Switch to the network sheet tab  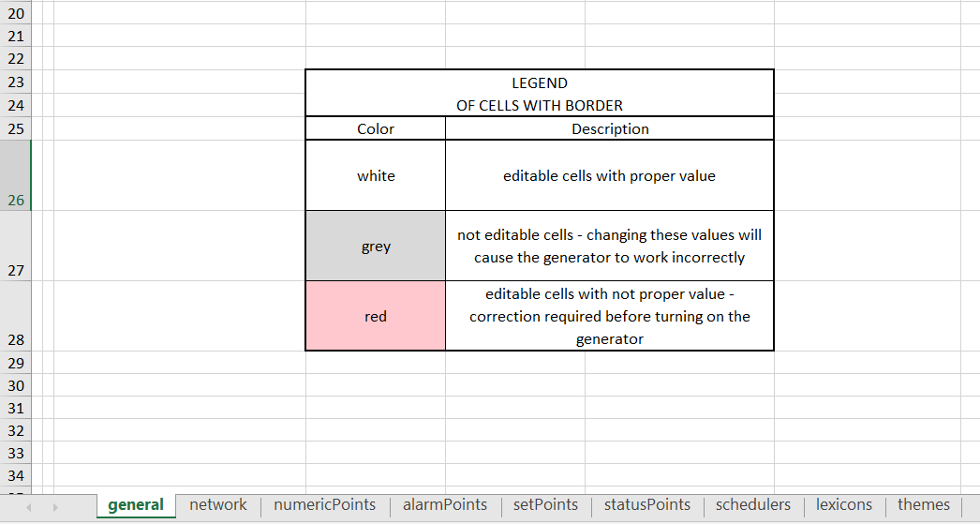[x=218, y=505]
